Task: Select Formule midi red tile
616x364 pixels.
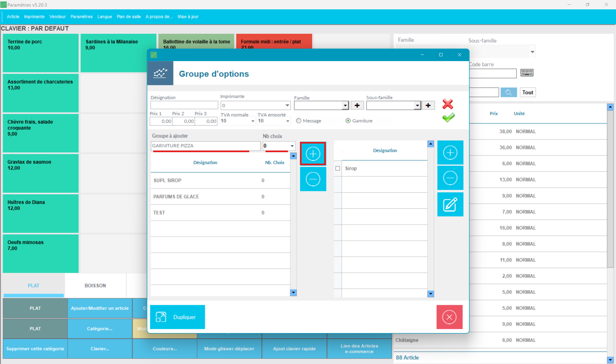Action: 274,41
